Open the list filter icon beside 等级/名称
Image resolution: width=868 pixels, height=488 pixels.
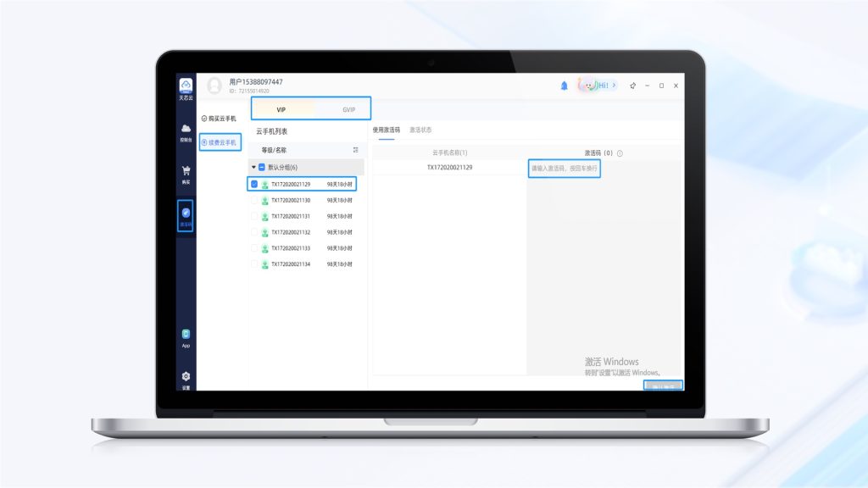(x=356, y=150)
